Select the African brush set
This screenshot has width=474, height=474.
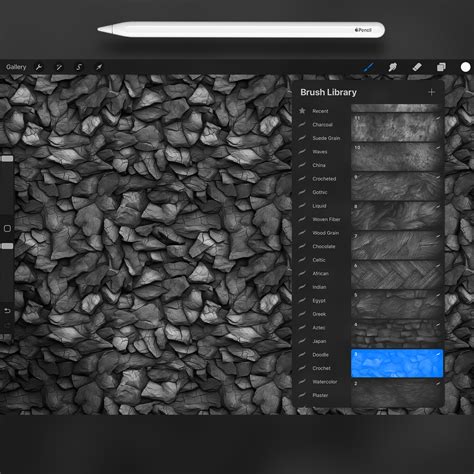[320, 274]
